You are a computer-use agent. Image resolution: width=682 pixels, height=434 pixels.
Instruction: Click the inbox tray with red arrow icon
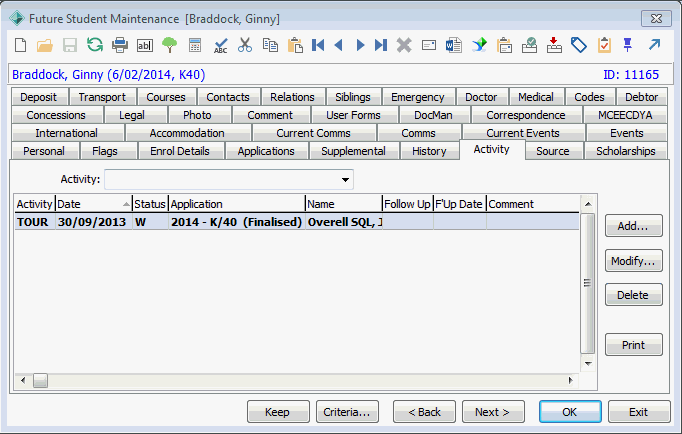[x=554, y=45]
